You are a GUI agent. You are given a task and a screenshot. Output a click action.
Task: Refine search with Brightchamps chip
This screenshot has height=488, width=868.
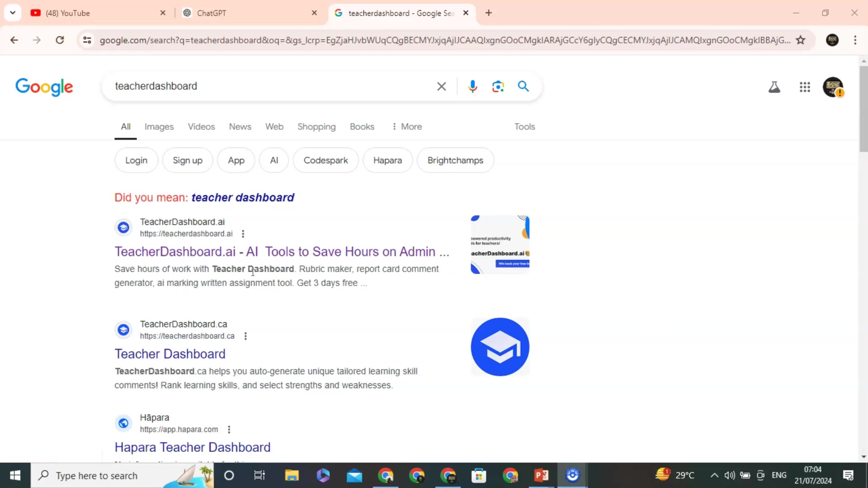point(455,160)
